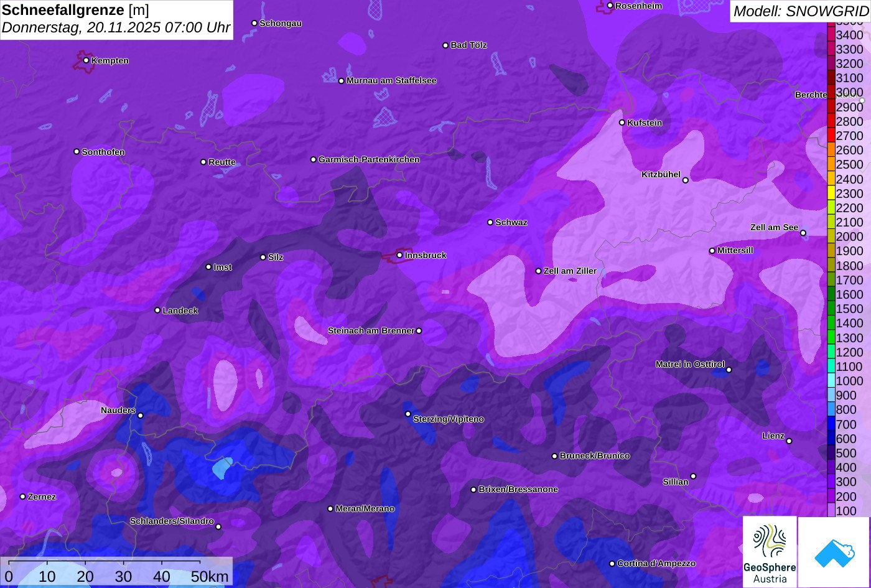Click the legend value 1200
The width and height of the screenshot is (871, 588).
[x=850, y=352]
